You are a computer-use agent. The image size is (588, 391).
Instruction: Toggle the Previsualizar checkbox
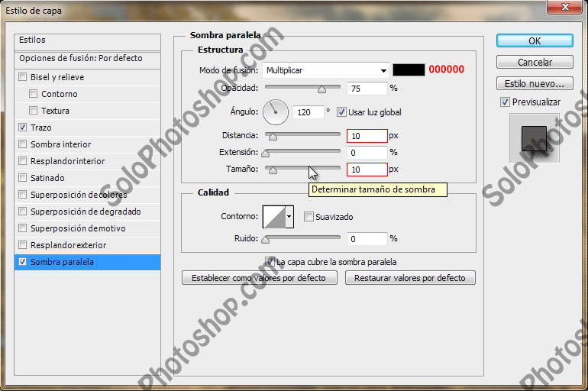tap(505, 102)
